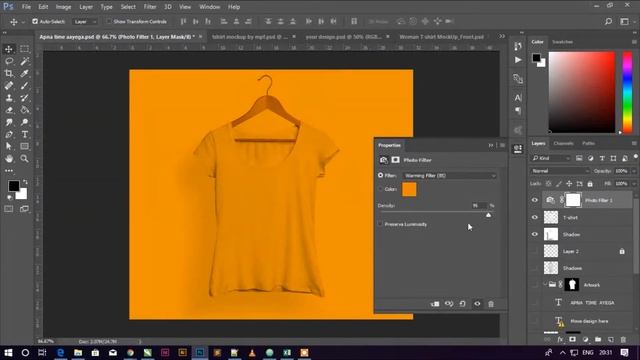Screen dimensions: 640x360
Task: Select the Move tool
Action: tap(9, 49)
